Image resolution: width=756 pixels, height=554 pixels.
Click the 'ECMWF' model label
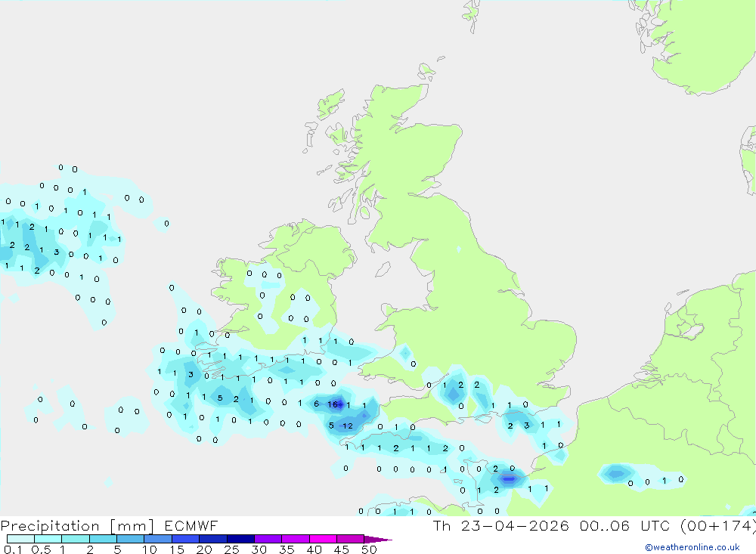[x=191, y=525]
